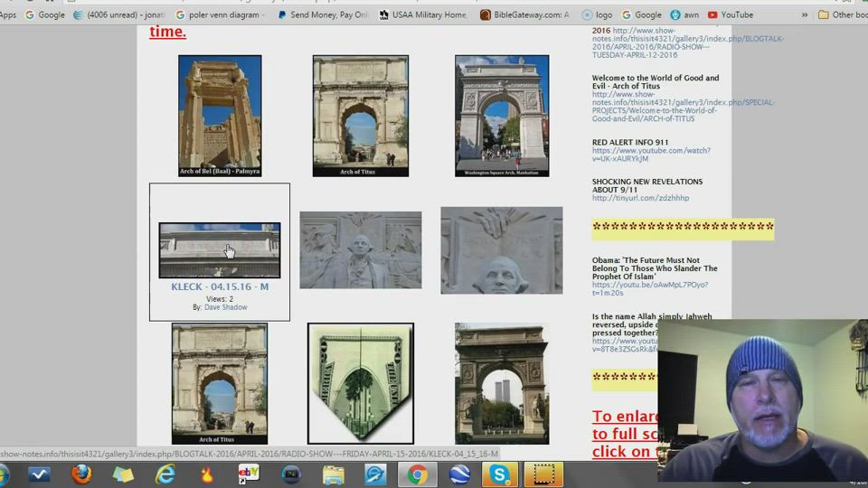Click the KLECK - 04.15.16 - M title link
The image size is (868, 488).
click(x=220, y=287)
